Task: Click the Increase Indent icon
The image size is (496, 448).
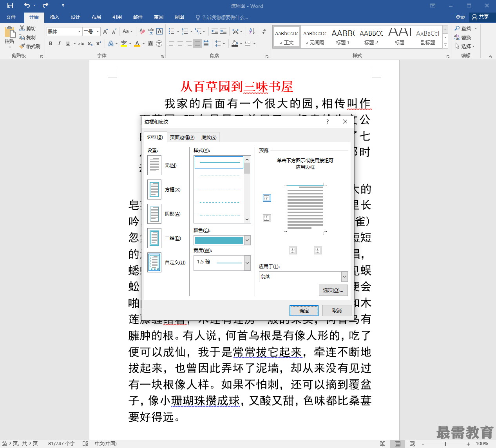Action: coord(223,31)
